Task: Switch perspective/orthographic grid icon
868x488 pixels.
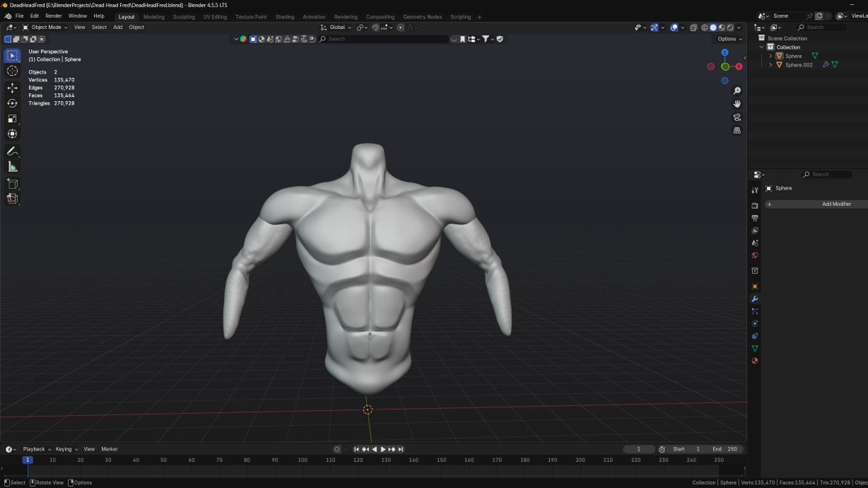Action: pyautogui.click(x=737, y=131)
